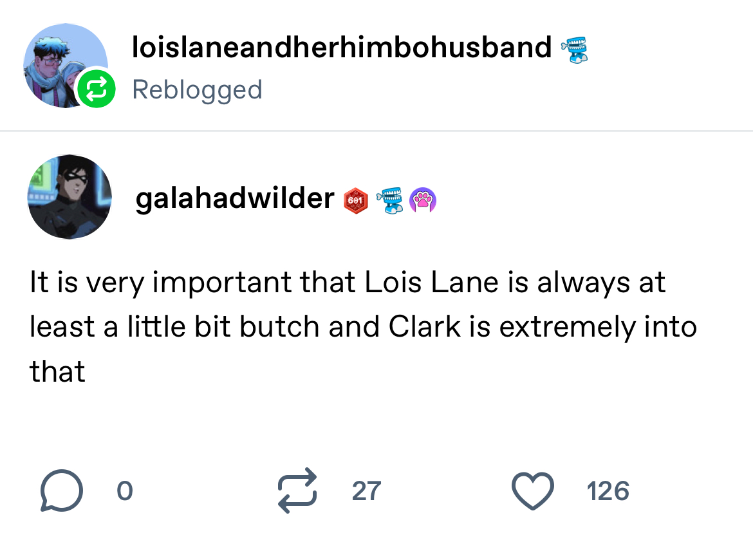Click the teeth badge next to galahadwilder
Screen dimensions: 753x560
(390, 200)
